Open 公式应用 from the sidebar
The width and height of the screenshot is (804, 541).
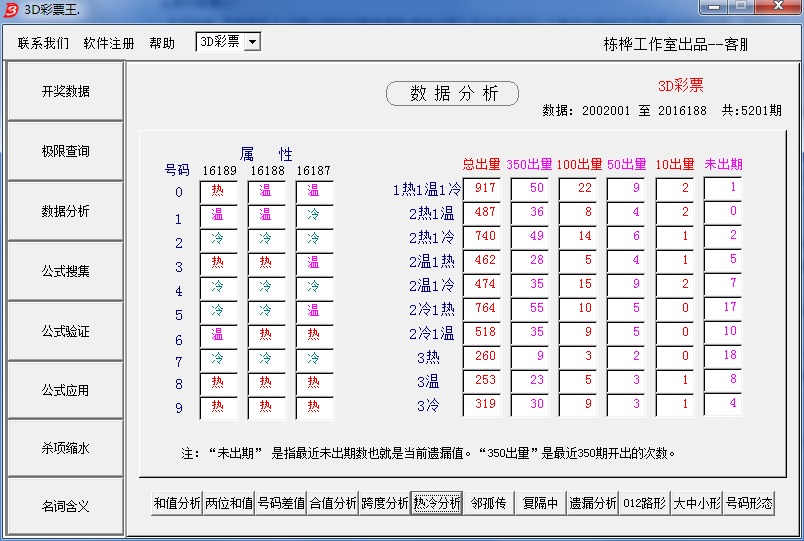(65, 391)
